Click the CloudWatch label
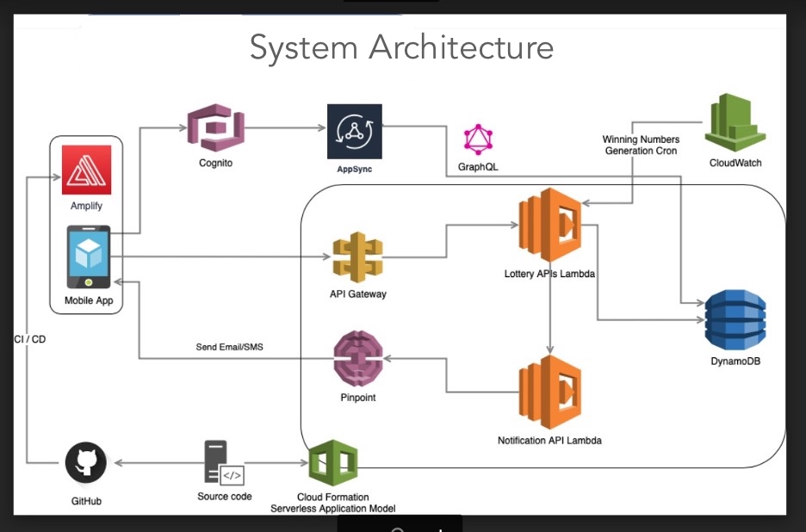Viewport: 806px width, 532px height. (x=735, y=163)
